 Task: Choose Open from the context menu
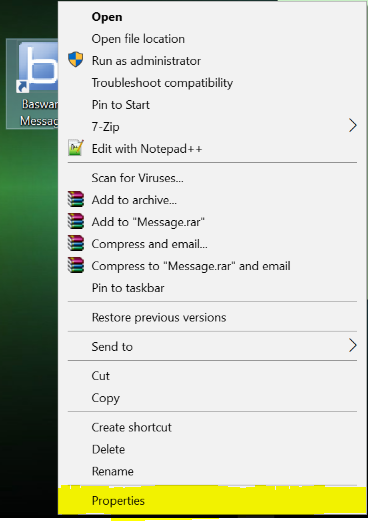(107, 17)
